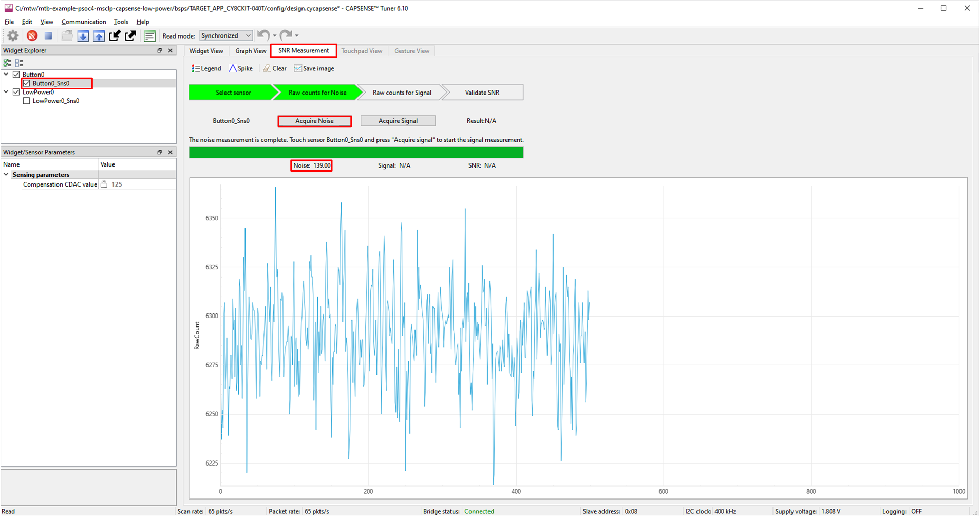Stop reading with the blue square icon
980x517 pixels.
pyautogui.click(x=48, y=35)
